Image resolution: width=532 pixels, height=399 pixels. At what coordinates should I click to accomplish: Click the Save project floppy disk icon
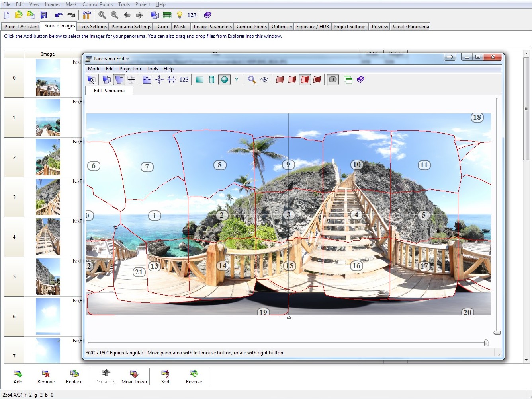click(44, 15)
